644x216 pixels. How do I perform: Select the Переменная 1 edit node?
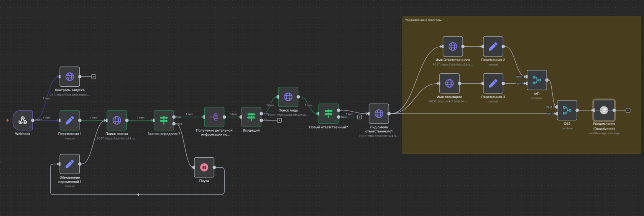(70, 120)
